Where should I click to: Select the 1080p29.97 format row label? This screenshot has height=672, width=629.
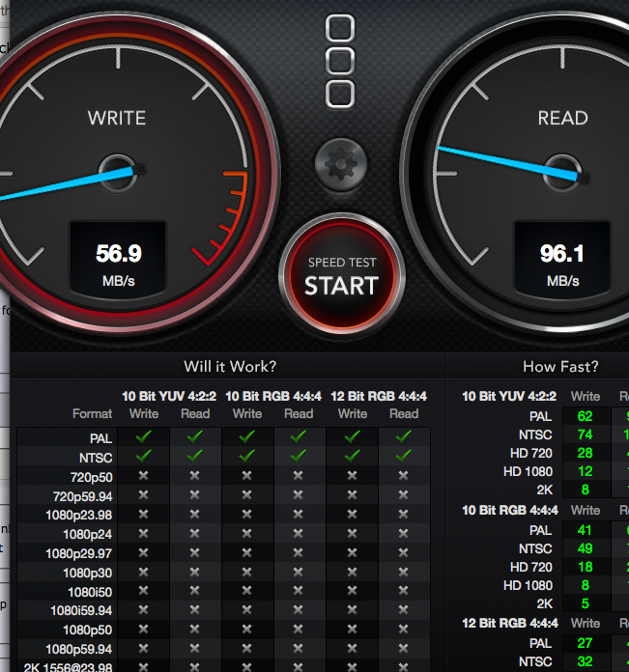[79, 553]
